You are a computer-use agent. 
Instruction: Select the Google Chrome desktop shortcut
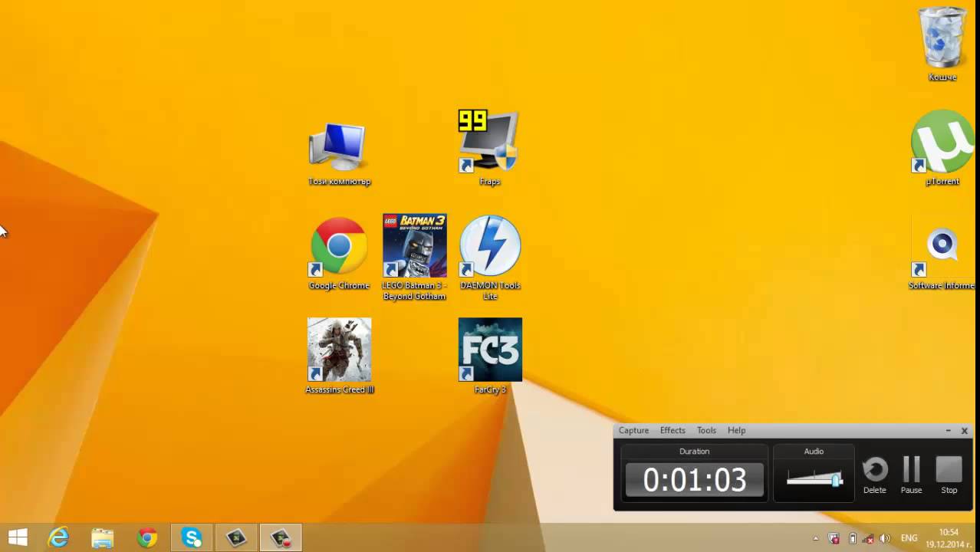click(339, 253)
